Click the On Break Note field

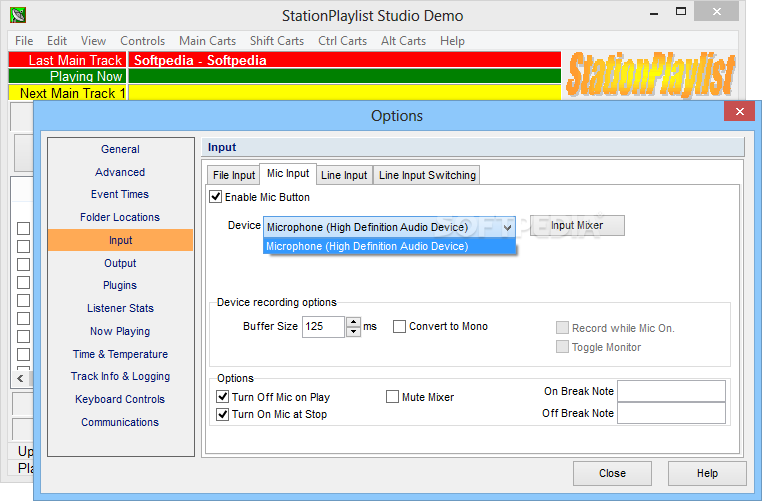(x=671, y=391)
